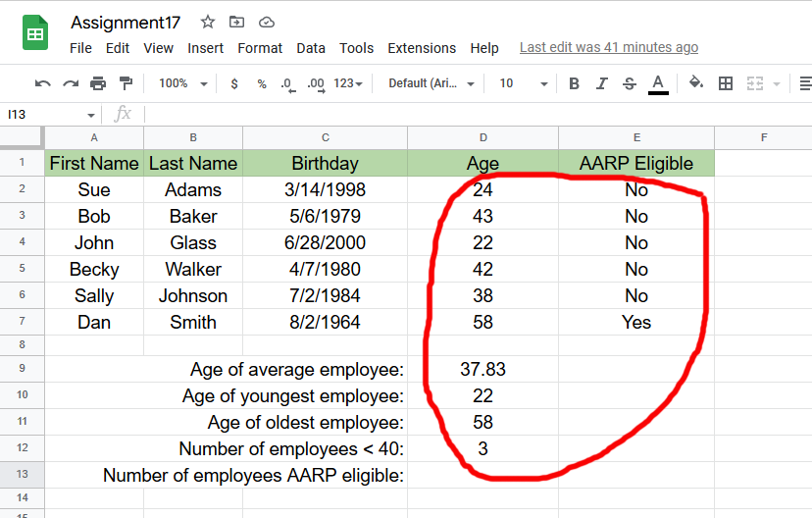Print the spreadsheet using printer icon

pos(98,83)
